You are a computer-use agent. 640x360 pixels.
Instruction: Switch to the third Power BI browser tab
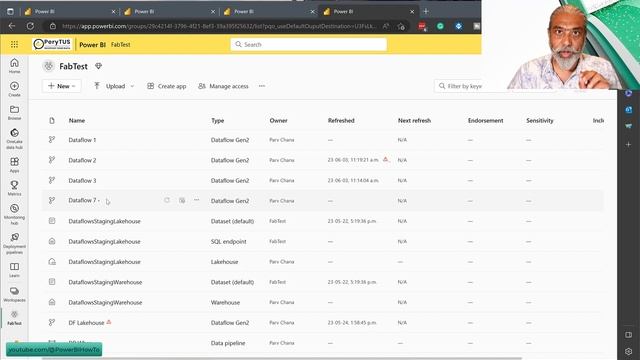tap(269, 11)
